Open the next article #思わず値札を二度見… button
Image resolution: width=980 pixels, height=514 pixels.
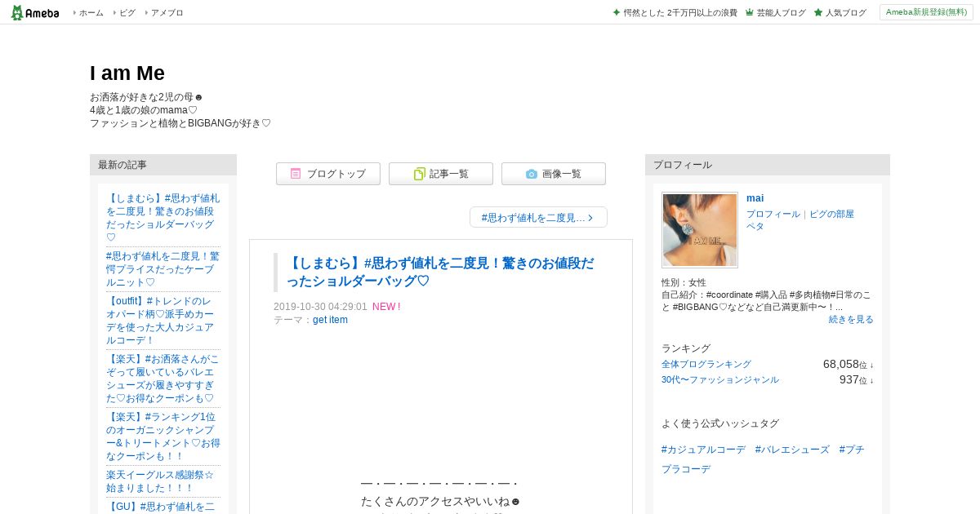click(538, 217)
